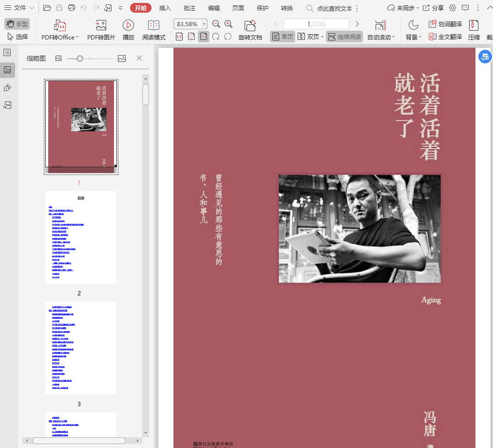This screenshot has height=448, width=493.
Task: Expand the 83.58% zoom level dropdown
Action: (204, 24)
